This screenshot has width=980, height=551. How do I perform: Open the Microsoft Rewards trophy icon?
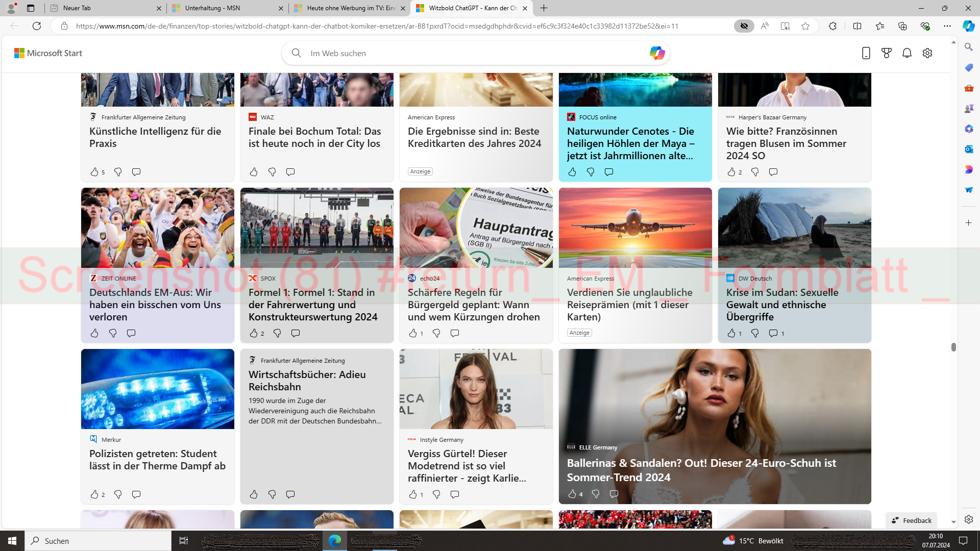[887, 53]
